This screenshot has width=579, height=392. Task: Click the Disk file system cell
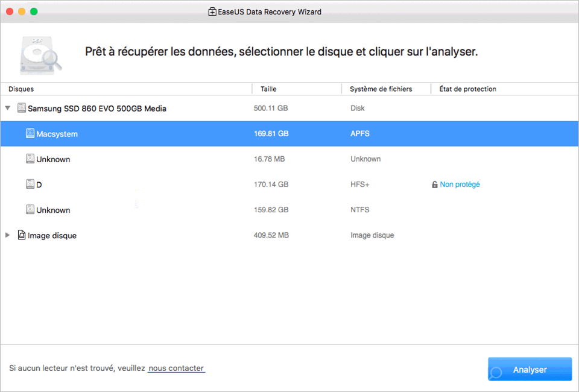pyautogui.click(x=358, y=108)
